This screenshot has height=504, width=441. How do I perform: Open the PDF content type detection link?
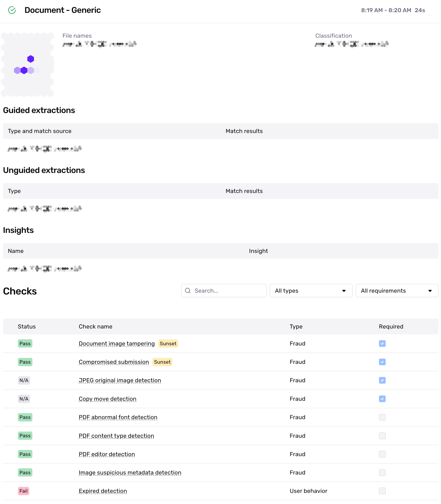click(116, 436)
